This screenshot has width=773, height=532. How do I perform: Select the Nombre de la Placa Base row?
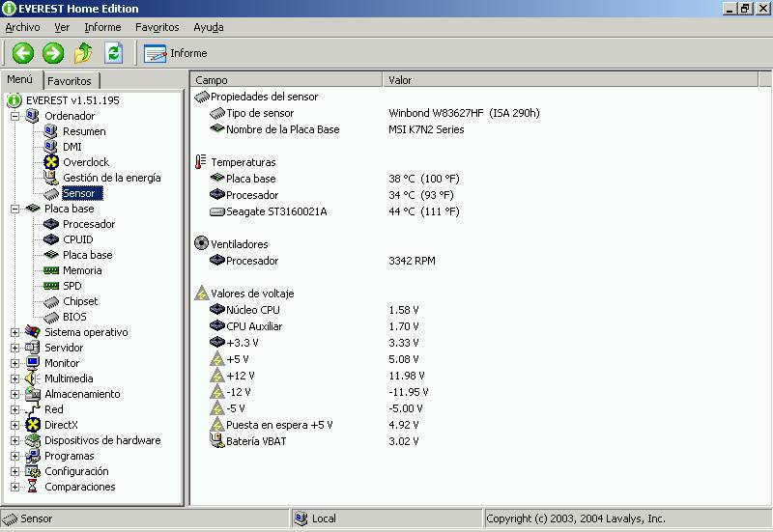[x=337, y=129]
